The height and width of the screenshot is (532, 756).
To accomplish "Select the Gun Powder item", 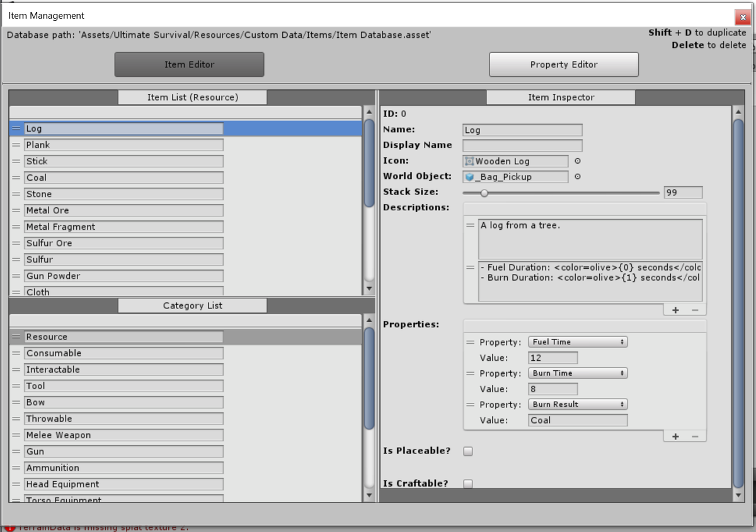I will [x=123, y=276].
